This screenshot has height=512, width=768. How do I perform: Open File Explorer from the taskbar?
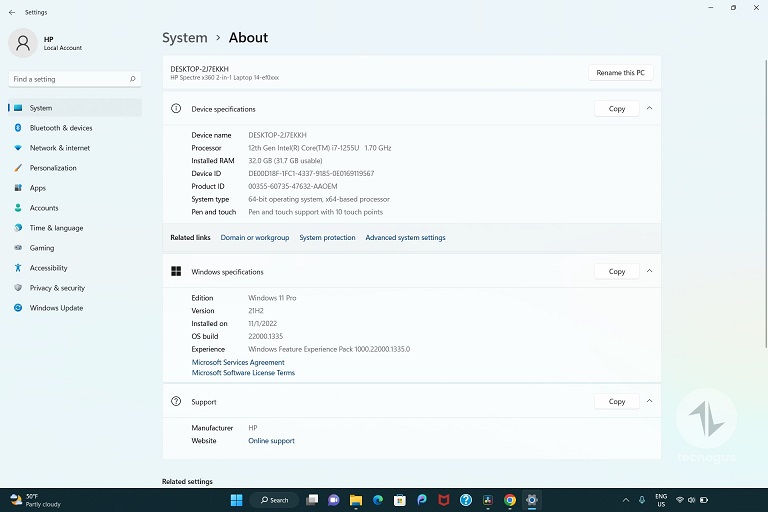[x=356, y=500]
